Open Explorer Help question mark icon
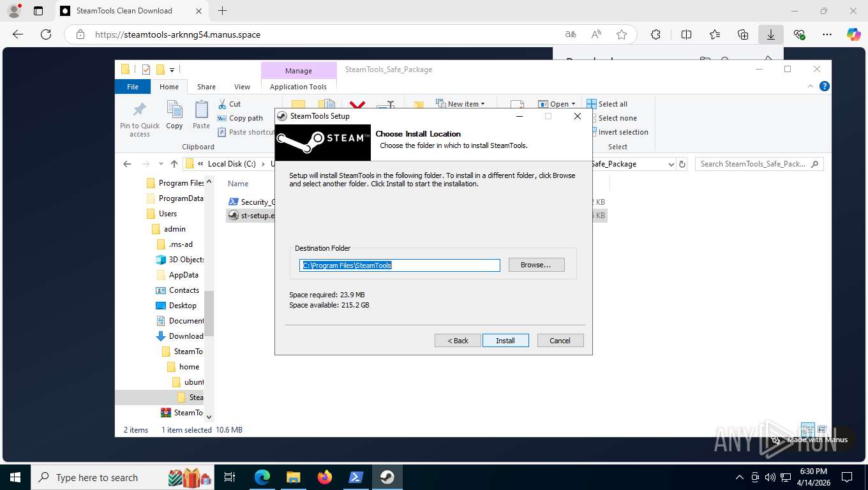Screen dimensions: 868x490 (824, 86)
